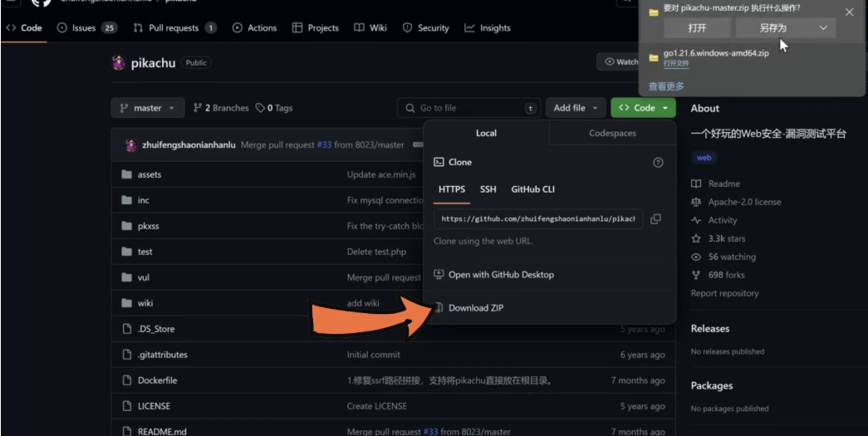Select the GitHub CLI clone option
This screenshot has width=868, height=436.
click(x=532, y=189)
